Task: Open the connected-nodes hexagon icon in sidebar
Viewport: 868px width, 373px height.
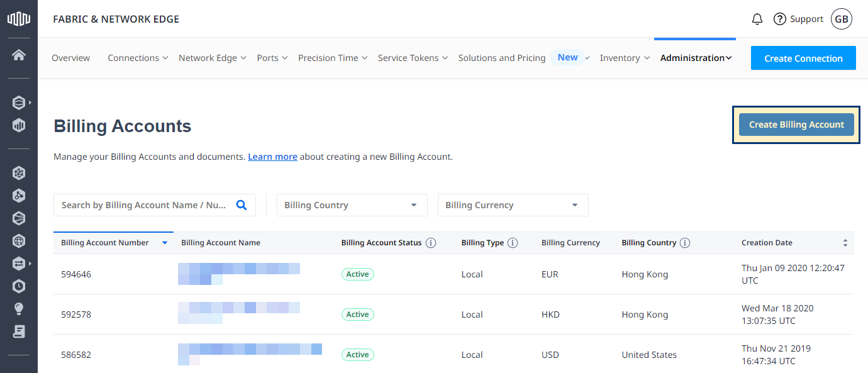Action: (19, 196)
